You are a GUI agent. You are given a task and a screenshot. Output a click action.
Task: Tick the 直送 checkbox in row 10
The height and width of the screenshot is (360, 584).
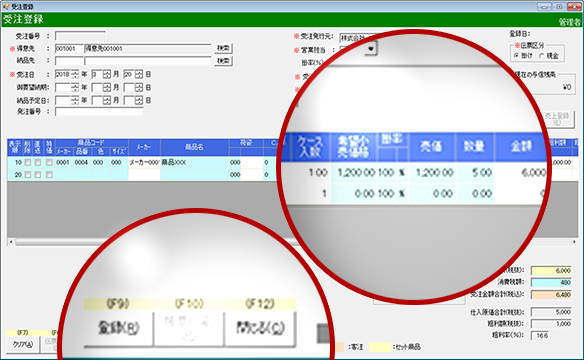pos(38,163)
